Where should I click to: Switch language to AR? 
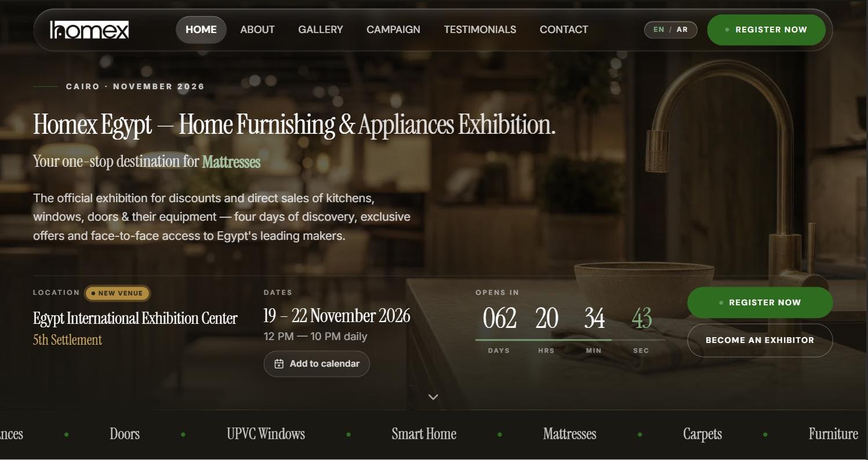[x=682, y=30]
